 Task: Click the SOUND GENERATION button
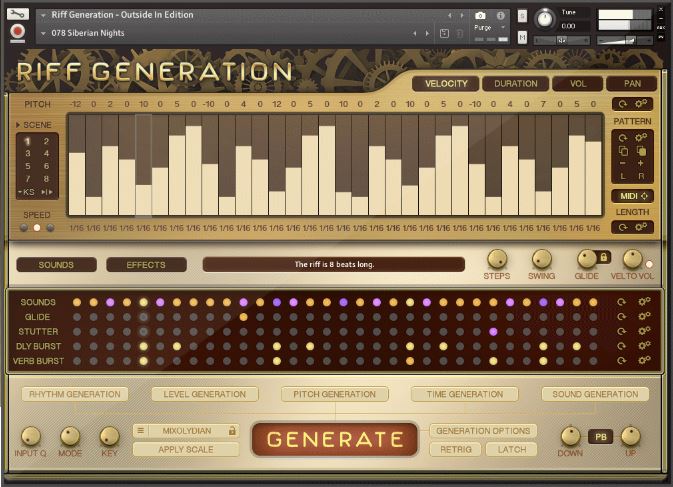click(x=595, y=394)
